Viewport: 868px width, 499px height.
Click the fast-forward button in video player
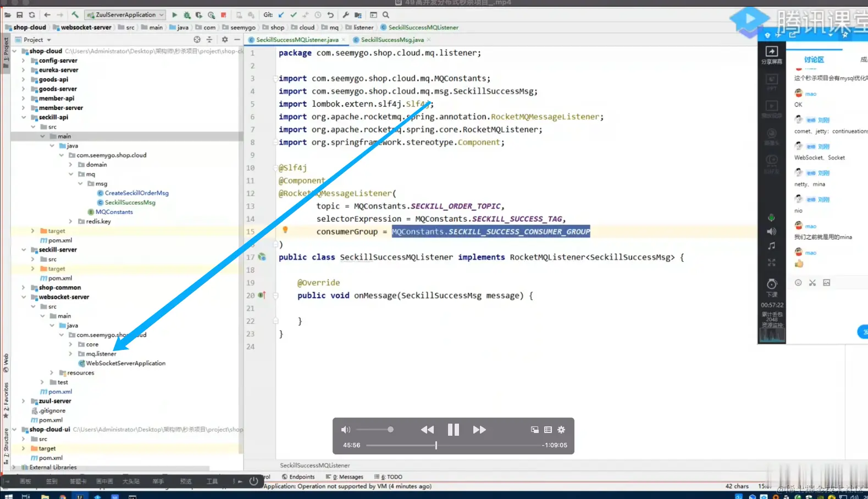pyautogui.click(x=479, y=430)
